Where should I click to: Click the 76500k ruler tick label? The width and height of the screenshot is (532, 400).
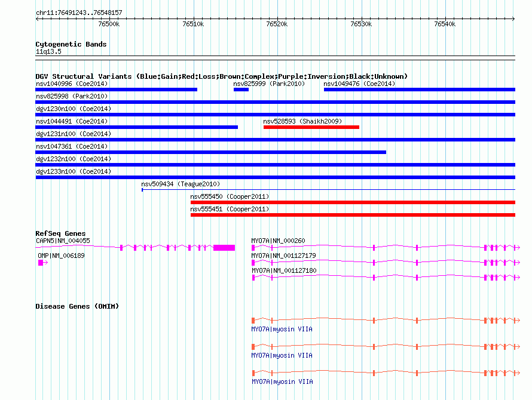109,24
